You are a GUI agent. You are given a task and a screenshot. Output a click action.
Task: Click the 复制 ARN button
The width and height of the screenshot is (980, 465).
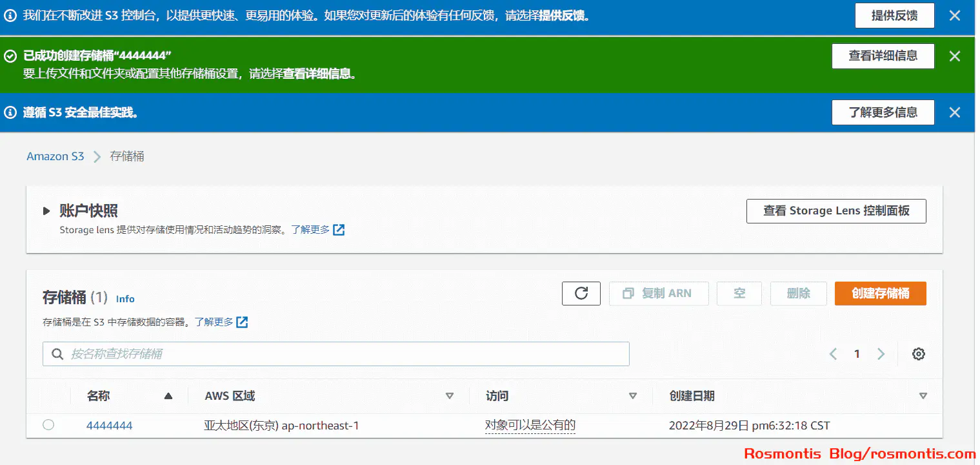[x=659, y=294]
